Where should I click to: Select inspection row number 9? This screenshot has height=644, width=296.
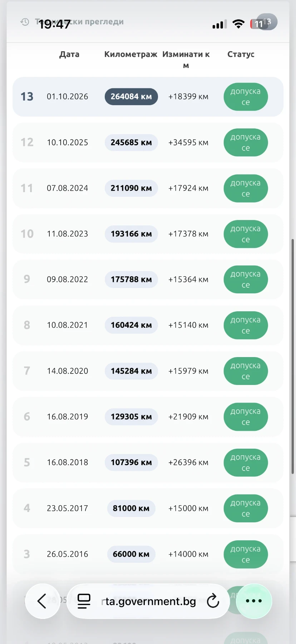[x=148, y=279]
